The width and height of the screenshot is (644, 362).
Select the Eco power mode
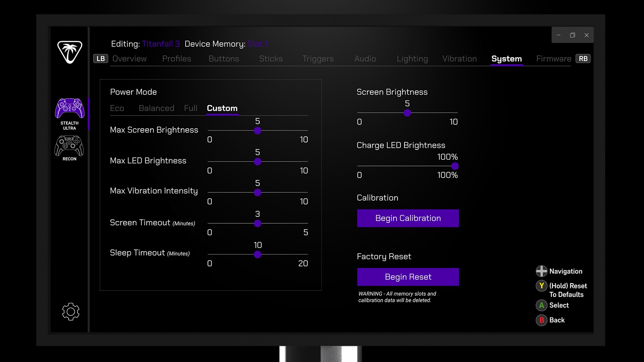tap(117, 108)
